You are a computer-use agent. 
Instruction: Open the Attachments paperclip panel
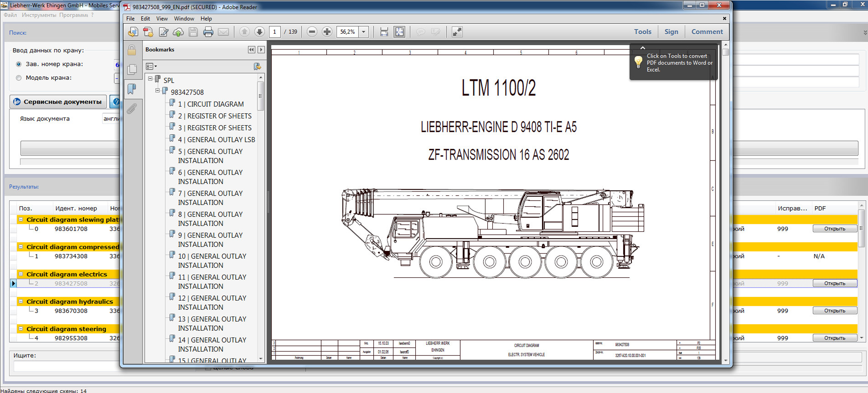tap(132, 109)
